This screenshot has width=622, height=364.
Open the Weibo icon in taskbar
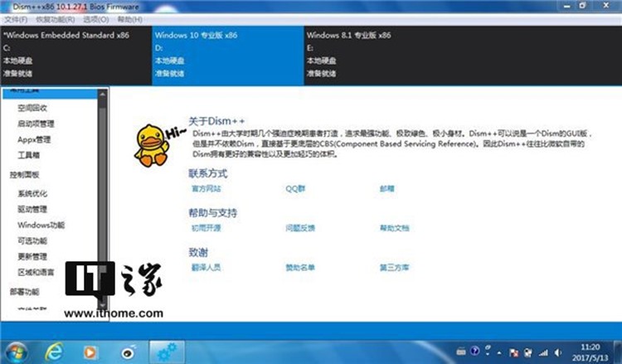pyautogui.click(x=130, y=350)
